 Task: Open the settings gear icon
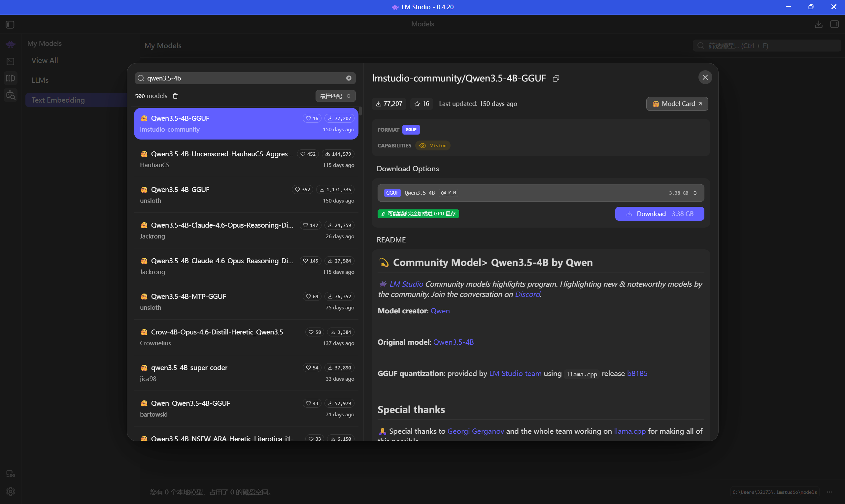click(11, 491)
